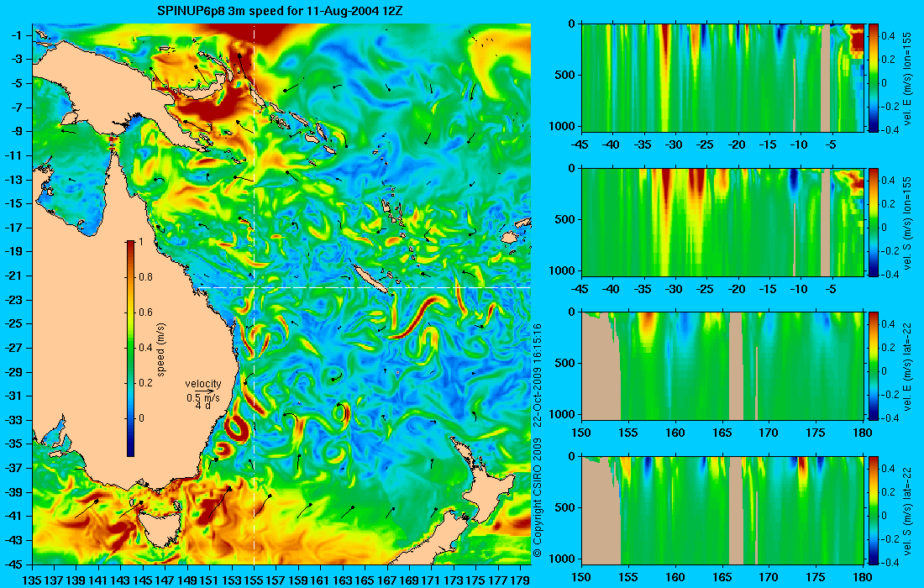The image size is (924, 588).
Task: Select the 'velocity' legend label
Action: (x=202, y=384)
